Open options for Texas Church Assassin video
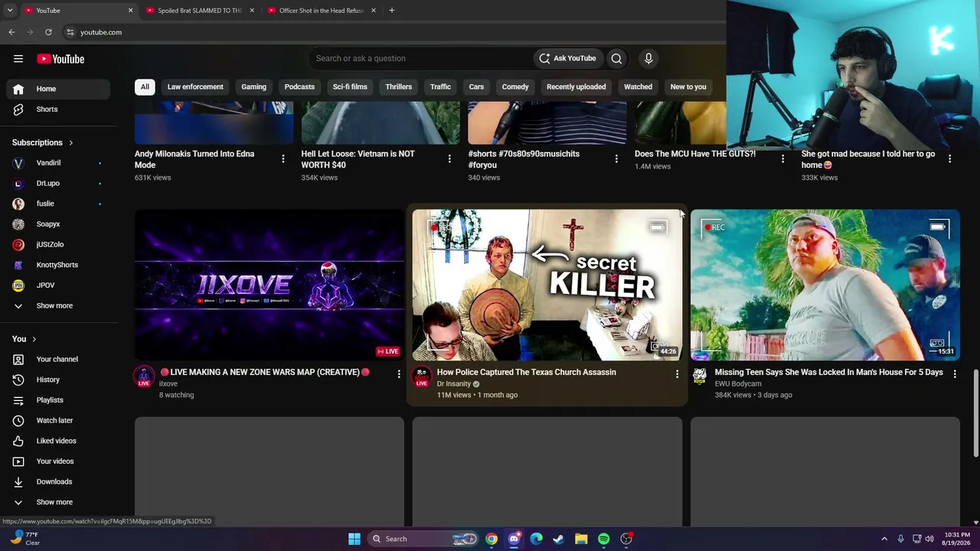980x551 pixels. tap(677, 373)
